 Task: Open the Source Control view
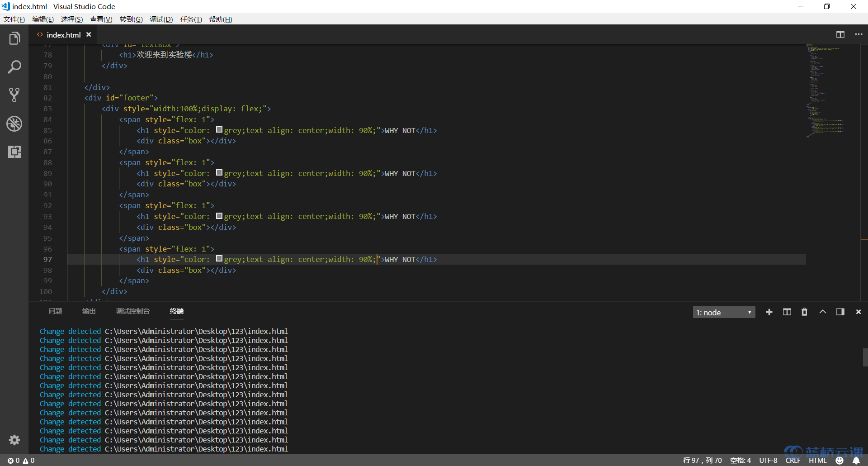click(14, 95)
